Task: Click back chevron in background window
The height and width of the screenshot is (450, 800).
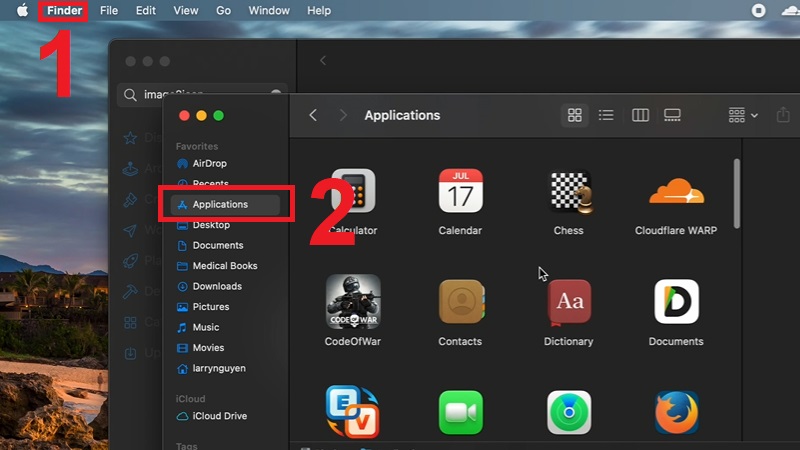Action: [x=322, y=61]
